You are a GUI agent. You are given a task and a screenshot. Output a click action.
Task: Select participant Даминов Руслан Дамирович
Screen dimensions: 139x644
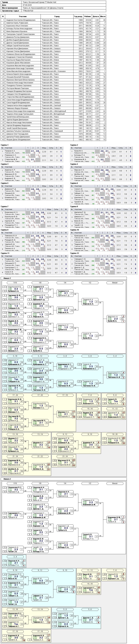coord(18,37)
